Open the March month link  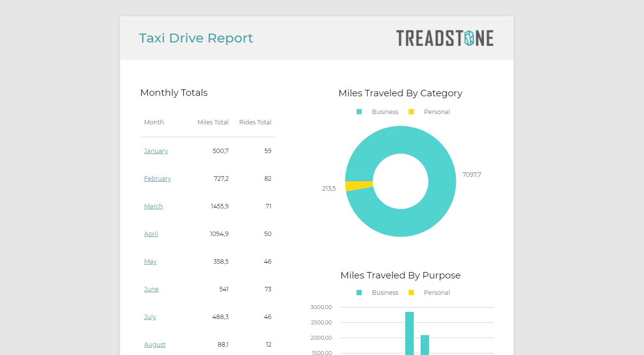pos(153,206)
